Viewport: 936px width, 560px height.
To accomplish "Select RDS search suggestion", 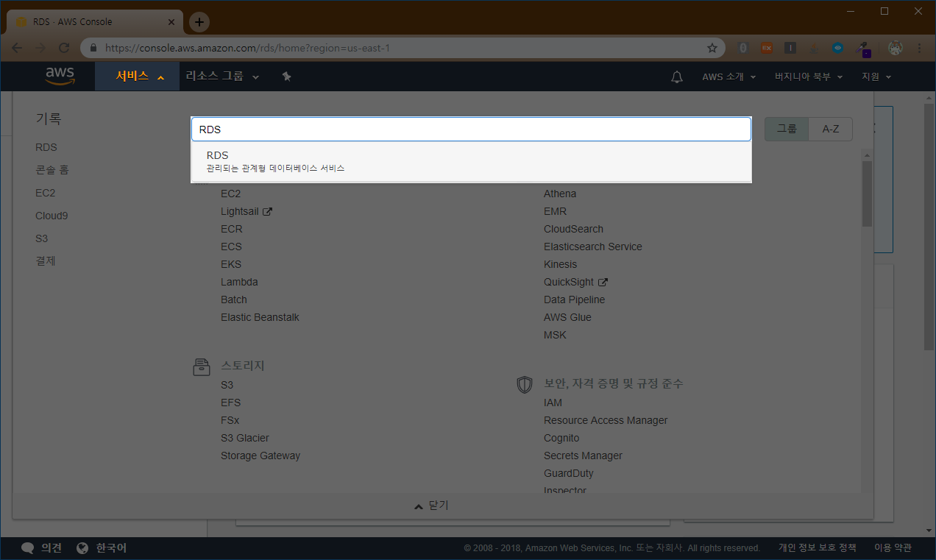I will pyautogui.click(x=471, y=161).
